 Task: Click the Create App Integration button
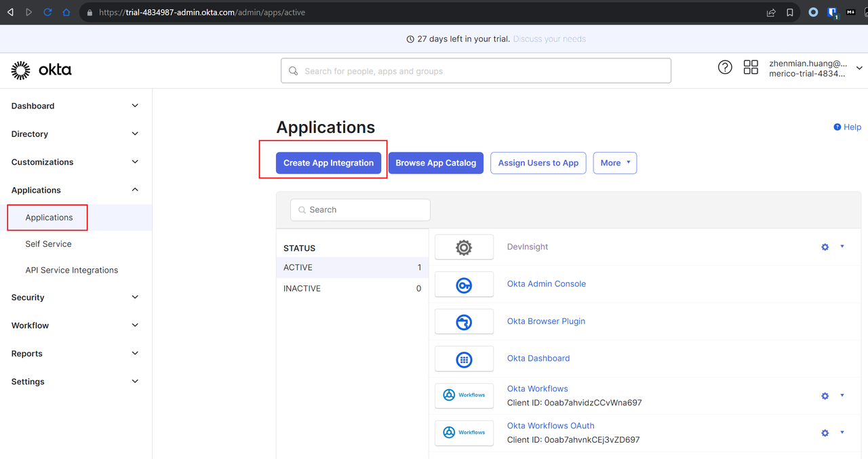328,163
